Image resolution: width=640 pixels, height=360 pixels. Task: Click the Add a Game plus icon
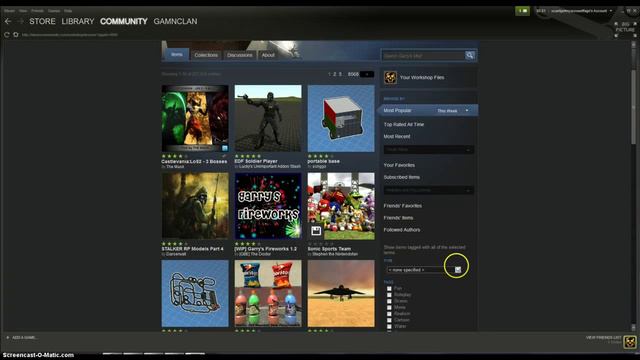click(7, 338)
